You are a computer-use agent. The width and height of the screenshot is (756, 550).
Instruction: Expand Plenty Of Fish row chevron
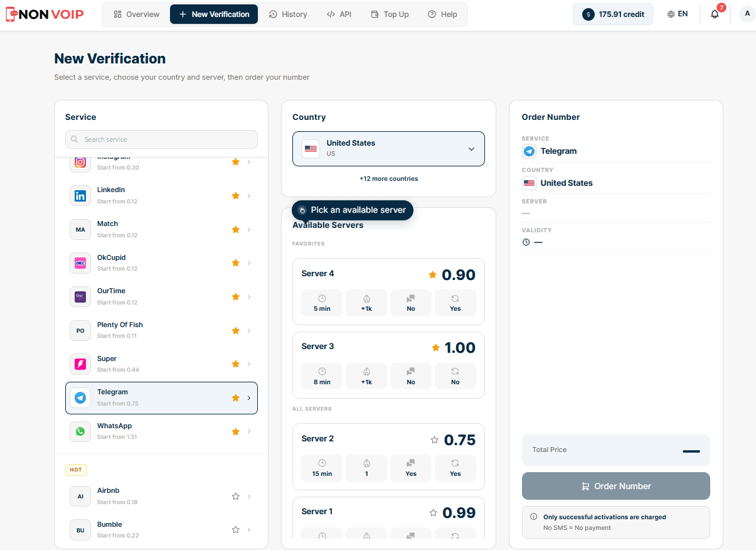click(x=249, y=330)
